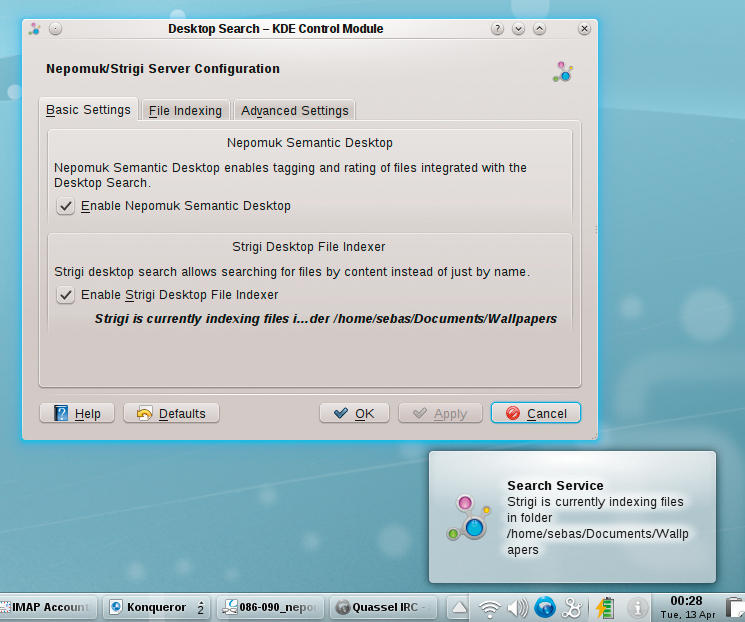The width and height of the screenshot is (745, 622).
Task: Click the battery power tray icon
Action: tap(605, 608)
